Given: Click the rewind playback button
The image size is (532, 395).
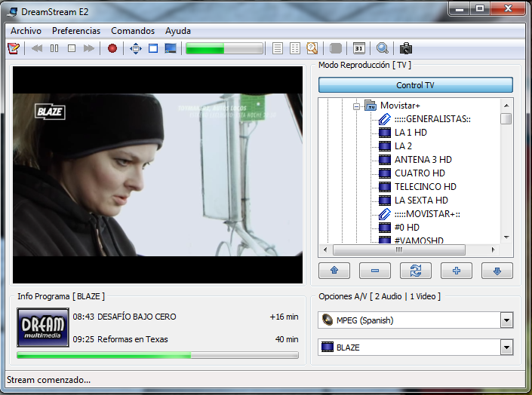Looking at the screenshot, I should pos(37,48).
